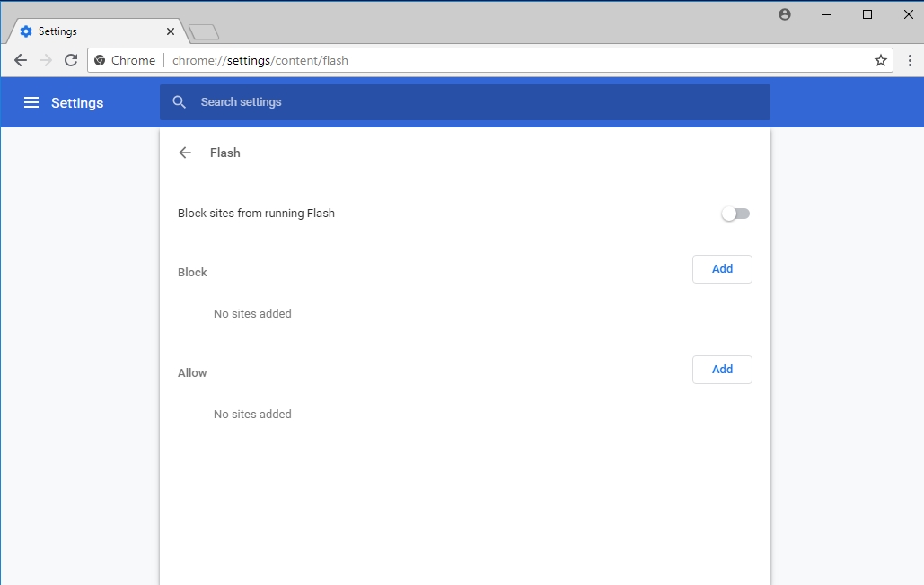Reload the page with the refresh icon
924x585 pixels.
click(x=71, y=60)
